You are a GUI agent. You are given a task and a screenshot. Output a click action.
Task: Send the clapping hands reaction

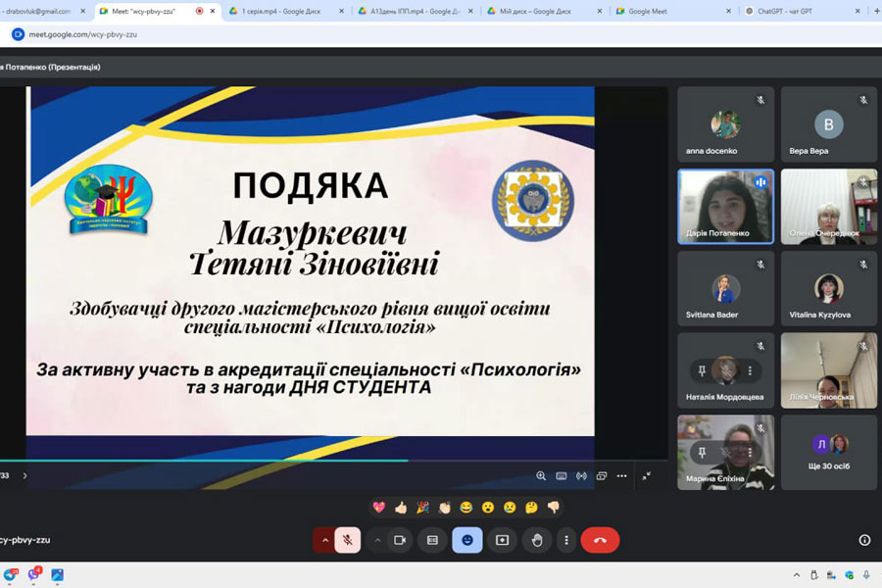coord(444,508)
